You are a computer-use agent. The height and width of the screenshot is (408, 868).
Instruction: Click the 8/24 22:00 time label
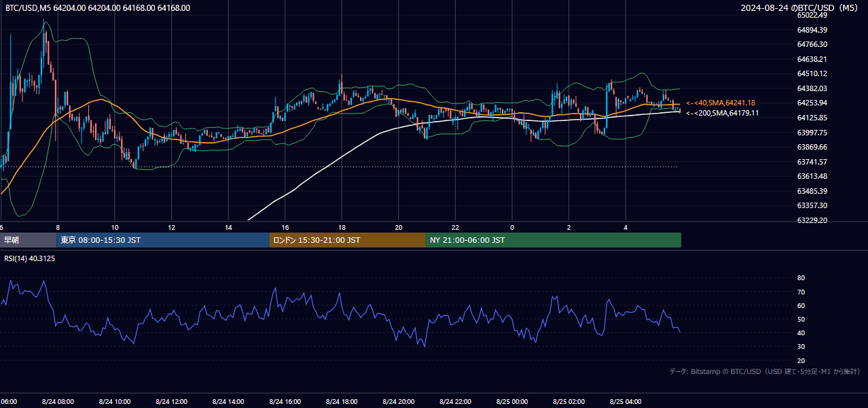point(456,401)
